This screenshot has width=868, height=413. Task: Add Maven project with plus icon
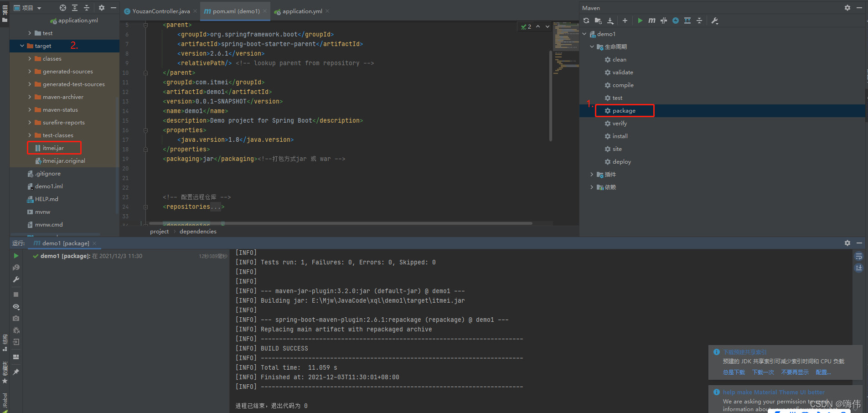pos(625,21)
